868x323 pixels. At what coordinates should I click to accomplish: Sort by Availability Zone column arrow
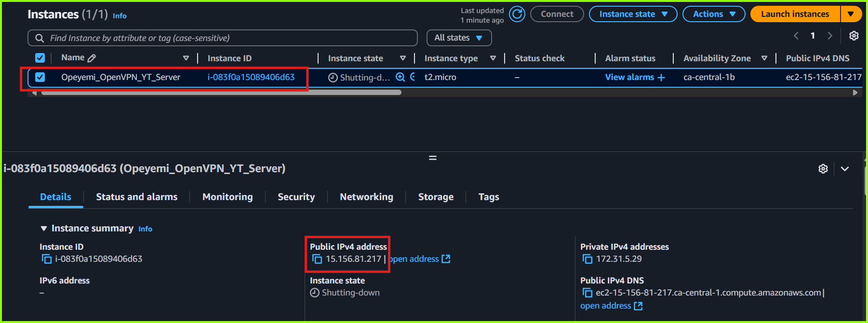point(764,58)
